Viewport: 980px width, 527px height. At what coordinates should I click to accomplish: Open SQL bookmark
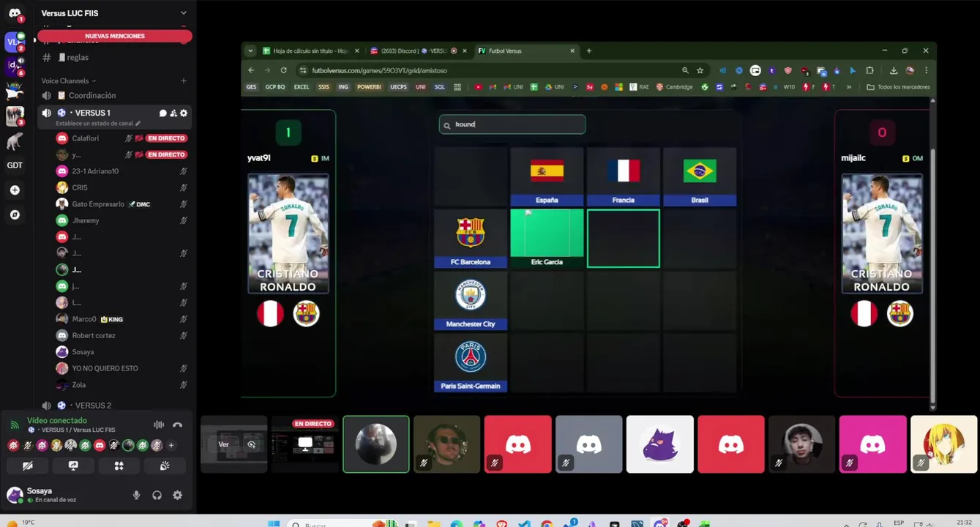pyautogui.click(x=440, y=87)
